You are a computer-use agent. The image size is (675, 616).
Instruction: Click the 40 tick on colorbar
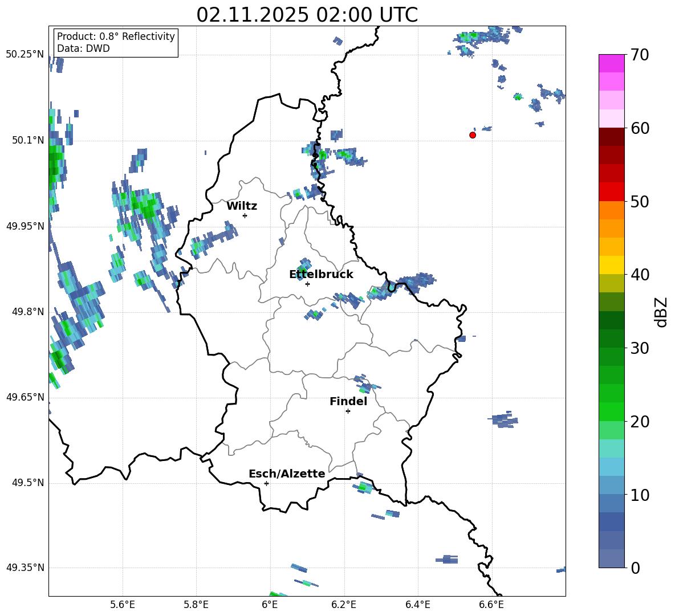click(x=640, y=275)
